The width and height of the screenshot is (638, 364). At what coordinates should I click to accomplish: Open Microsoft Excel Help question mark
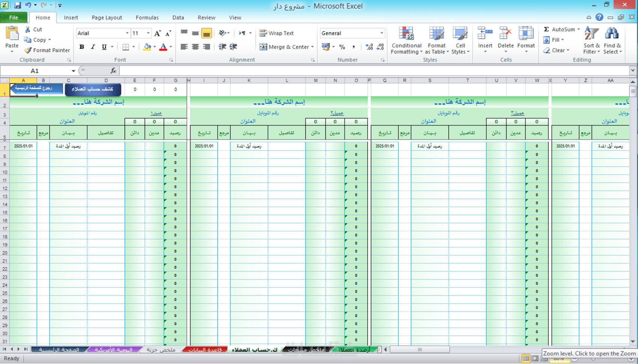599,17
